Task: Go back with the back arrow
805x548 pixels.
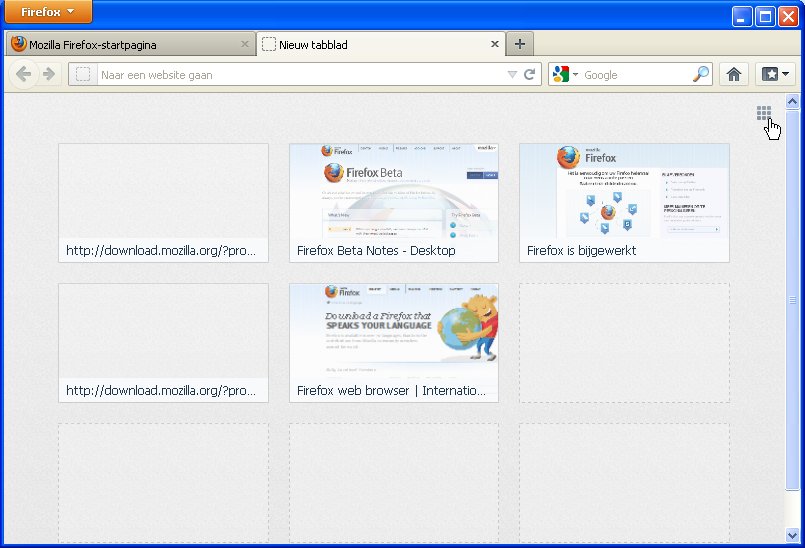Action: tap(24, 74)
